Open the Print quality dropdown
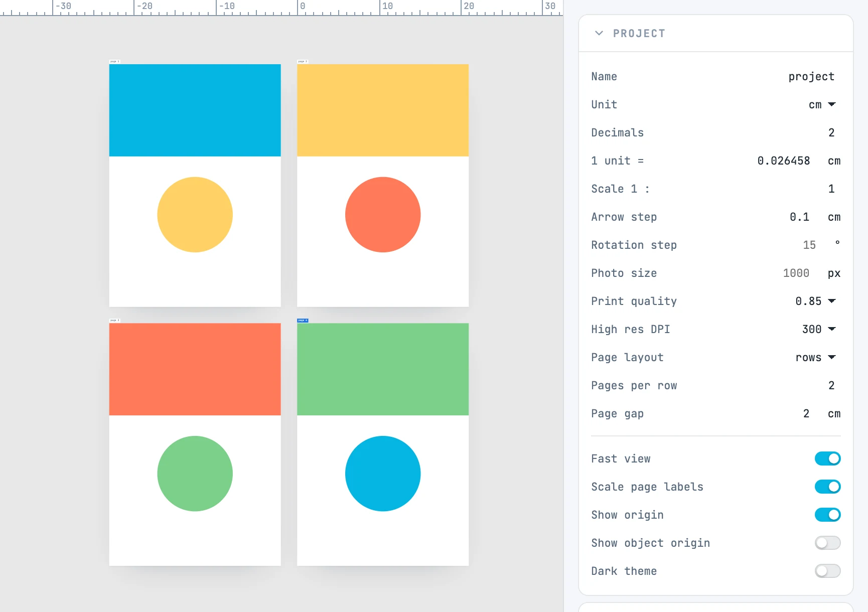This screenshot has width=868, height=612. (x=815, y=301)
